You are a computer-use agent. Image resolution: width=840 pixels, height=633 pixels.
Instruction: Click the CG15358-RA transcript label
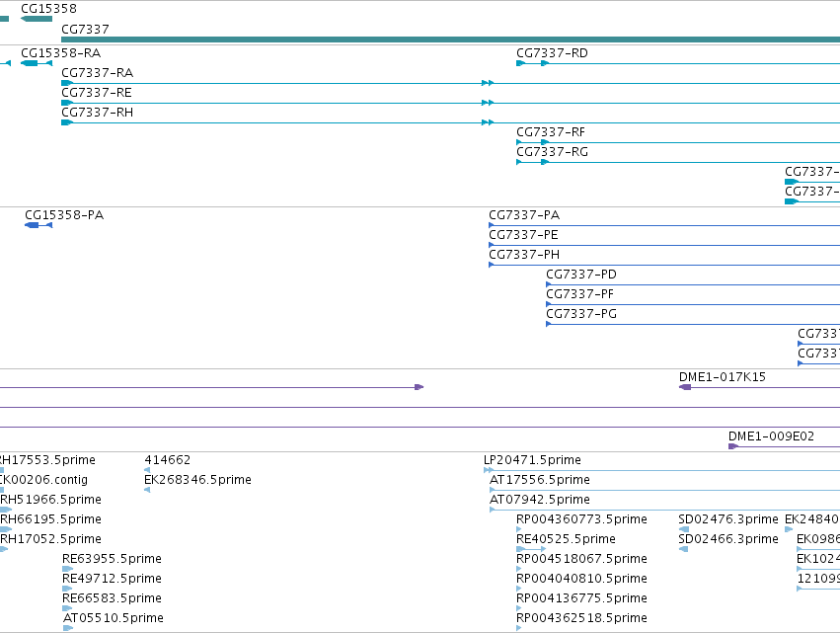[60, 53]
